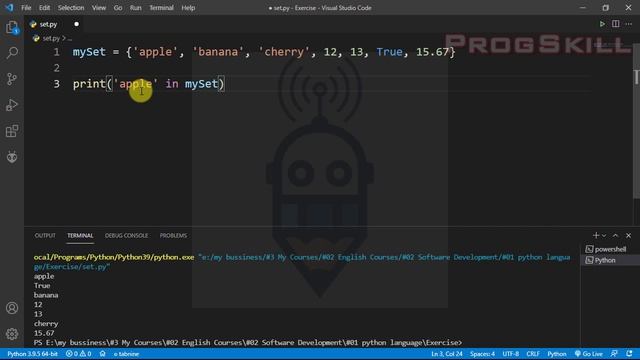This screenshot has width=640, height=360.
Task: Open notifications bell in status bar
Action: click(629, 354)
